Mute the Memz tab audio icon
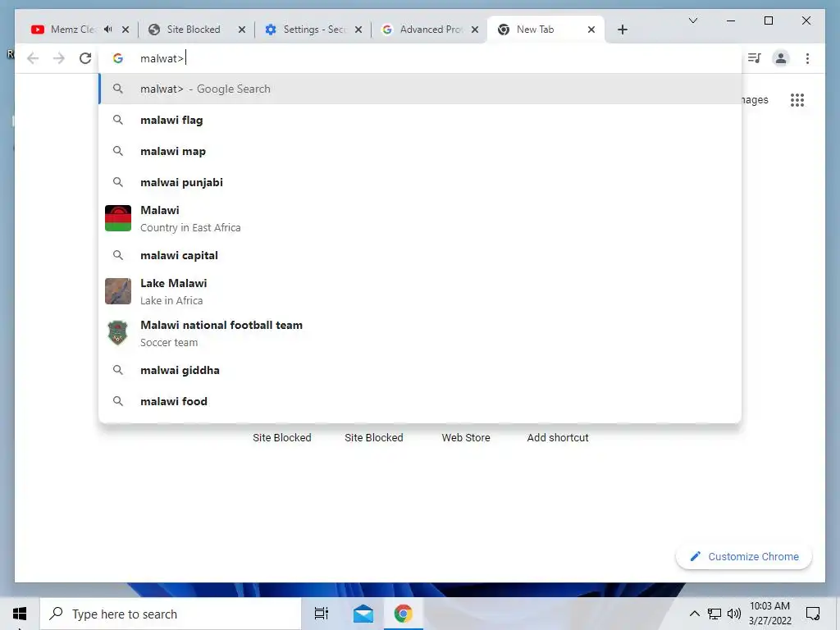Screen dimensions: 840x630 (x=108, y=30)
